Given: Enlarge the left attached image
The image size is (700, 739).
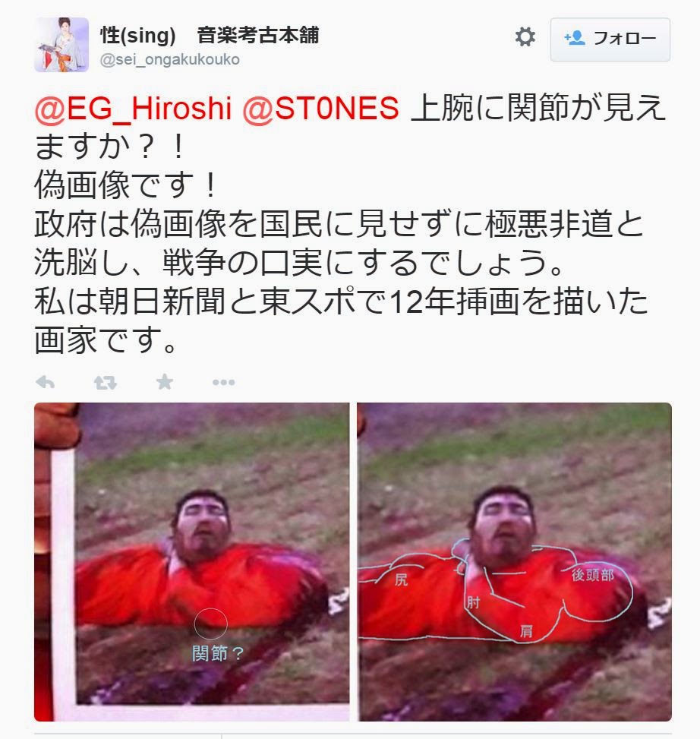Looking at the screenshot, I should [x=192, y=562].
